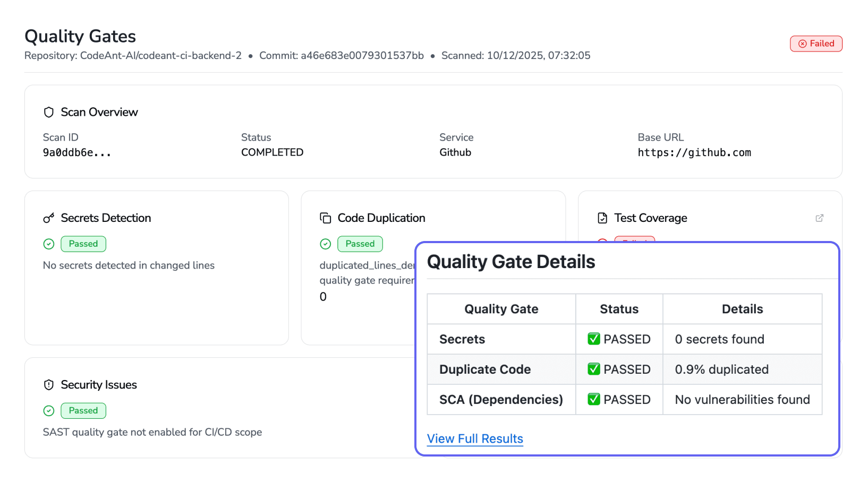Select commit hash a46e683e0079301537bb
The width and height of the screenshot is (868, 482).
[x=362, y=55]
